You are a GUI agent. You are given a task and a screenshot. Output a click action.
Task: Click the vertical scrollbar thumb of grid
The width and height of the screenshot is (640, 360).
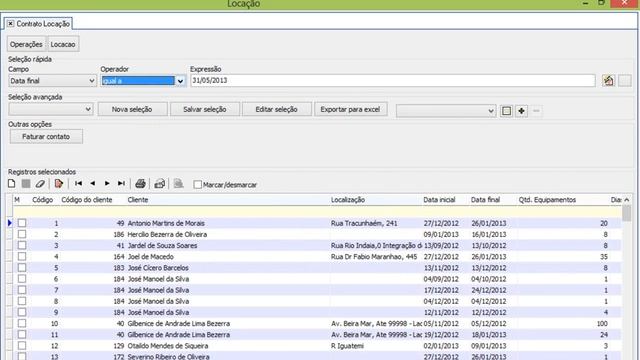pos(627,213)
